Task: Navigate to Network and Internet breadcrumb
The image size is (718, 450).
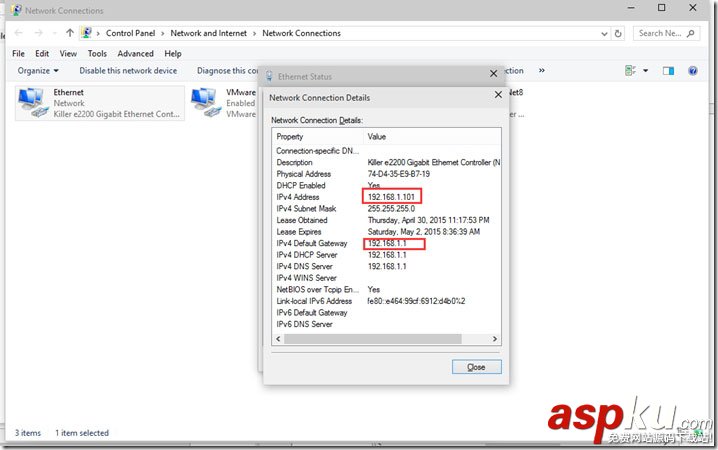Action: point(208,33)
